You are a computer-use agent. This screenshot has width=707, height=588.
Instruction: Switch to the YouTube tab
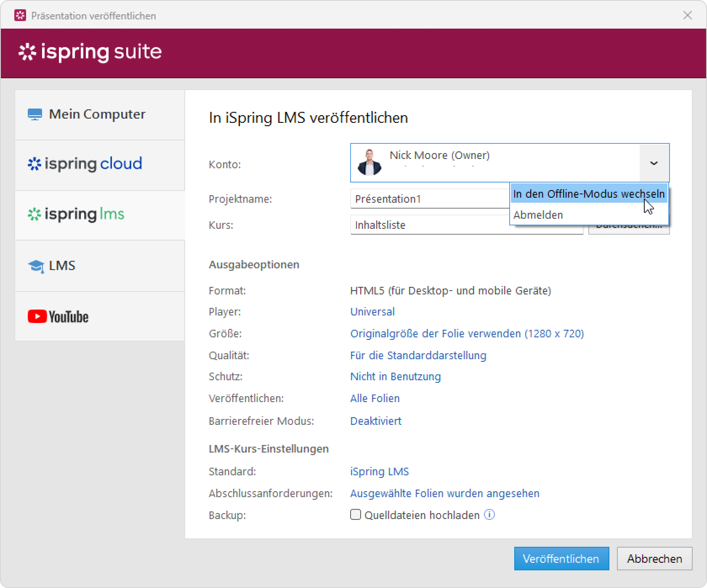[x=100, y=316]
